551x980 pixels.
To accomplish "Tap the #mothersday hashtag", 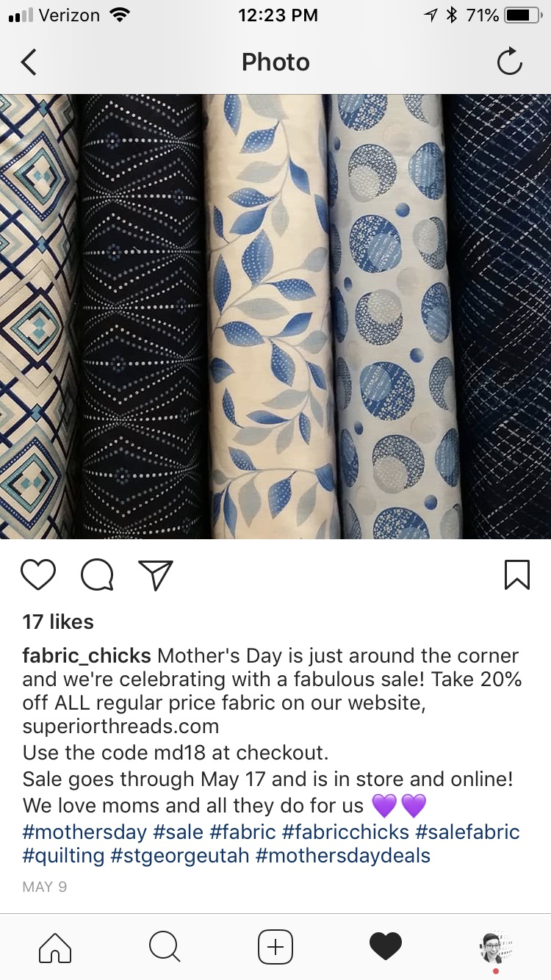I will click(84, 832).
